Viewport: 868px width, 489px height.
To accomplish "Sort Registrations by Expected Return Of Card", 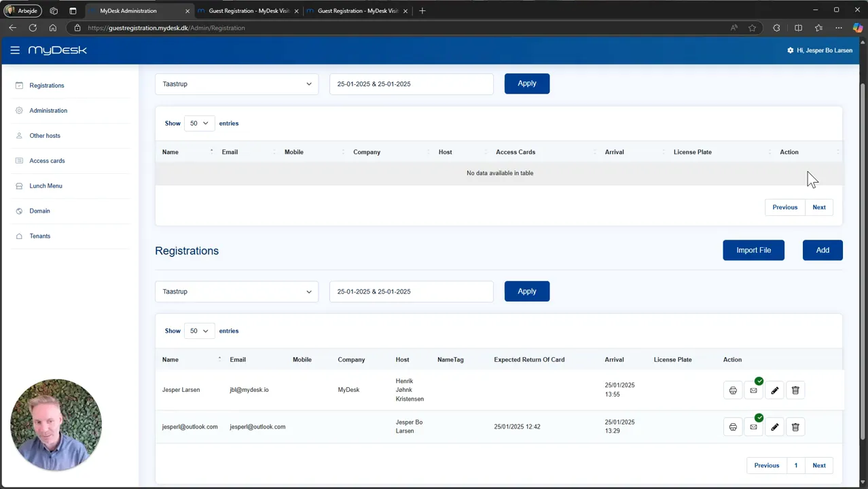I will coord(529,359).
